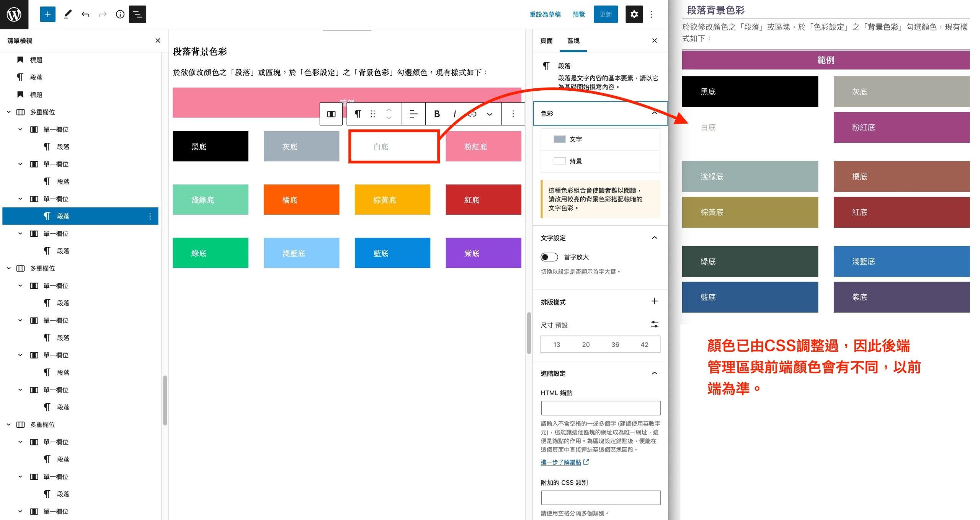
Task: Toggle the list view icon
Action: click(x=137, y=15)
